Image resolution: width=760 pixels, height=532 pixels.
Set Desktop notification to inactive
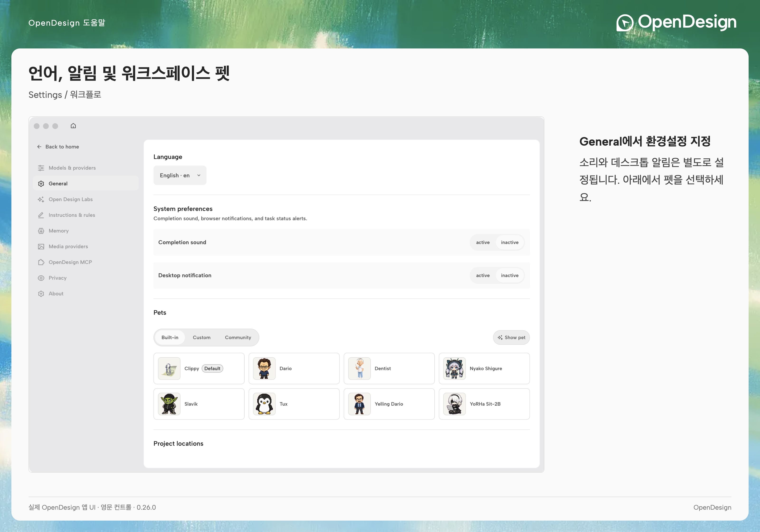[x=510, y=275]
